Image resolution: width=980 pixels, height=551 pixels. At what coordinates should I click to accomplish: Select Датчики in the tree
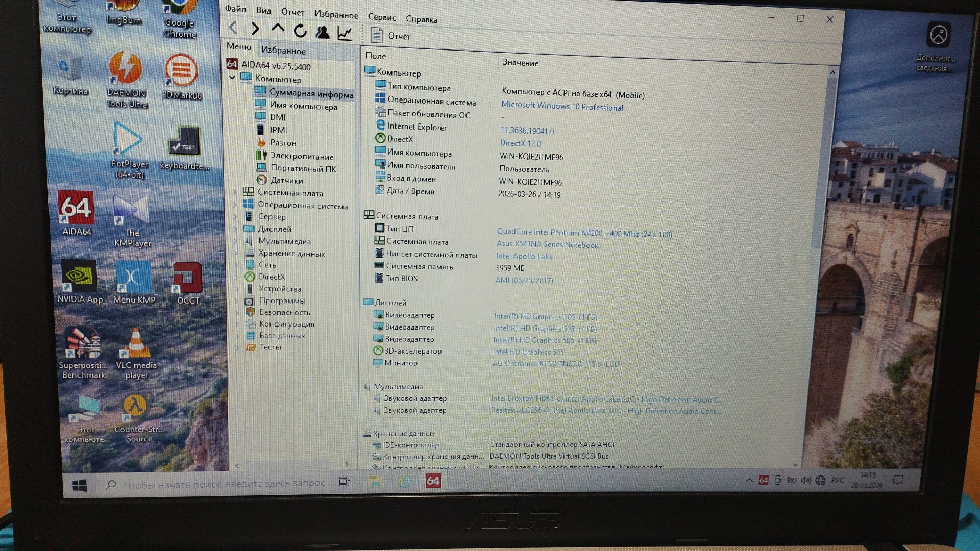pyautogui.click(x=286, y=181)
